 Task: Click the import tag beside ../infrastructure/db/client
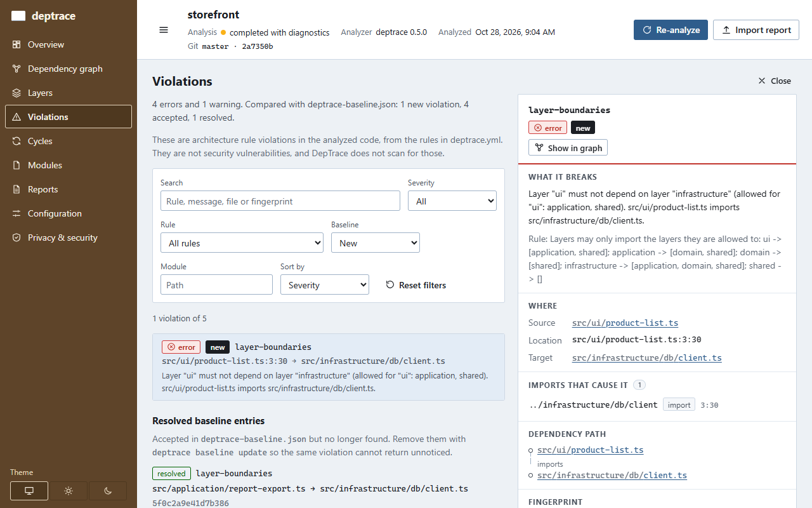pyautogui.click(x=679, y=404)
